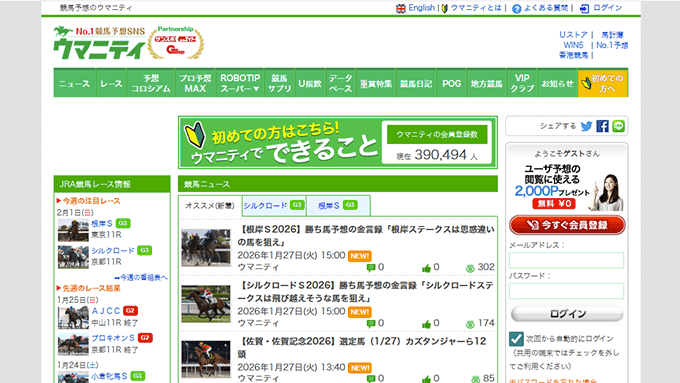This screenshot has height=383, width=680.
Task: Open 予想コロシアム menu item
Action: point(150,83)
